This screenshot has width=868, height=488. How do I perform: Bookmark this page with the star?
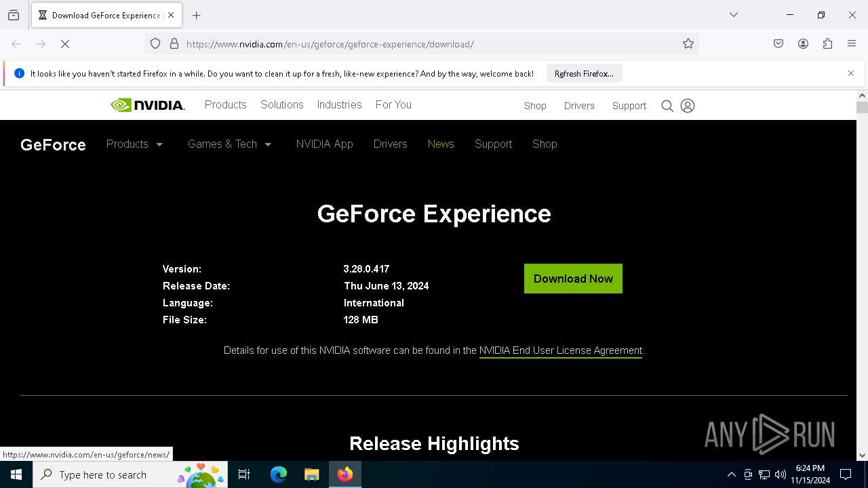[x=688, y=44]
